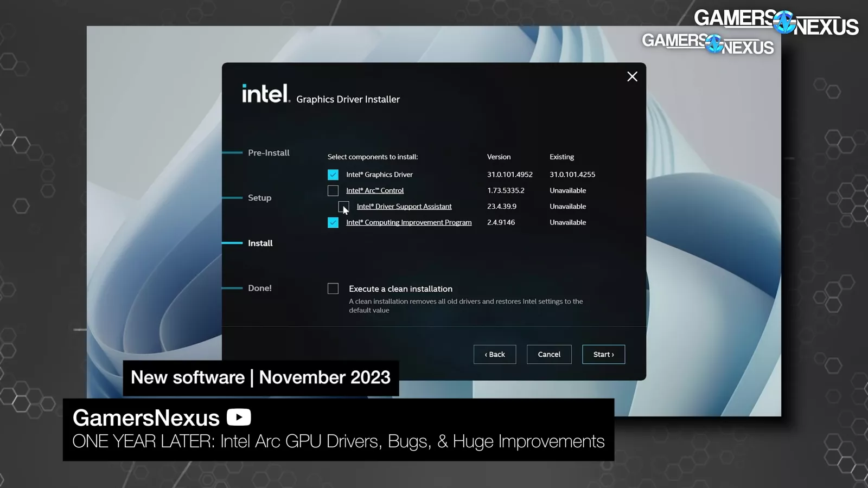Uncheck the Intel Graphics Driver component

(333, 174)
